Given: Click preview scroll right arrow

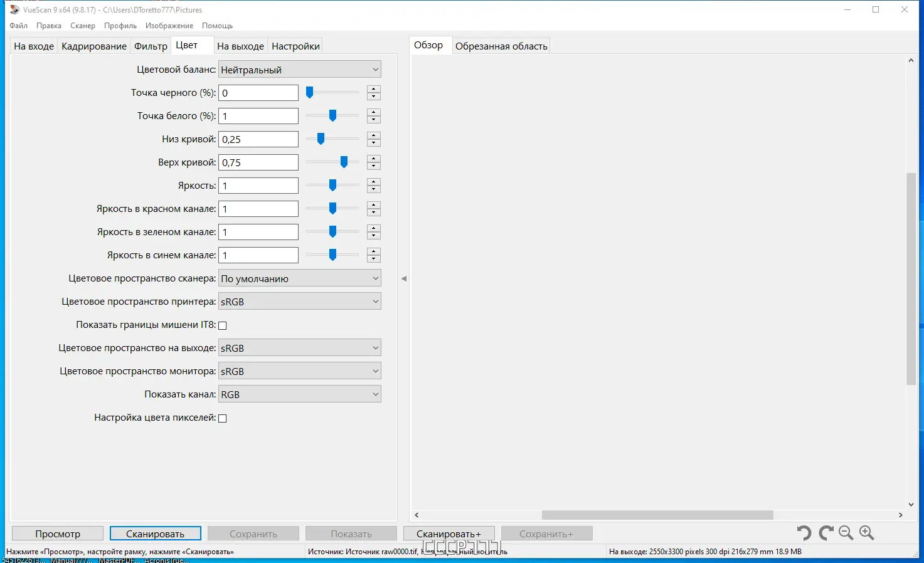Looking at the screenshot, I should click(901, 515).
